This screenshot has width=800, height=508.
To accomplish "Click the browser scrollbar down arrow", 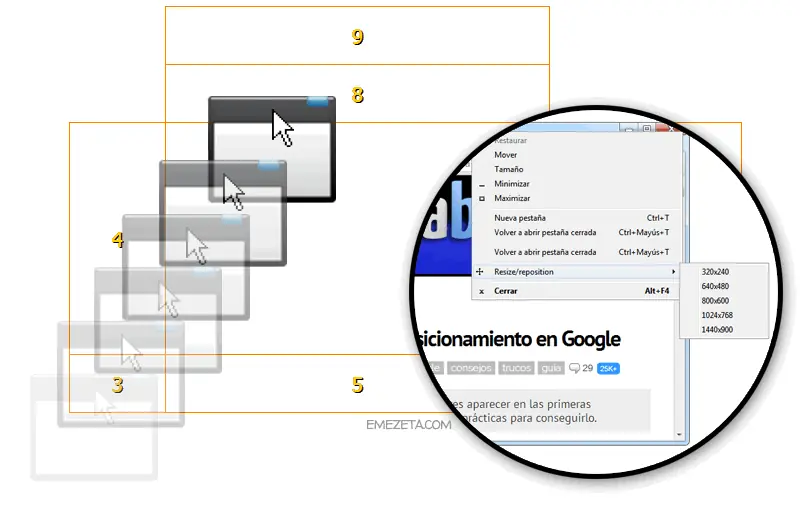I will (x=679, y=435).
